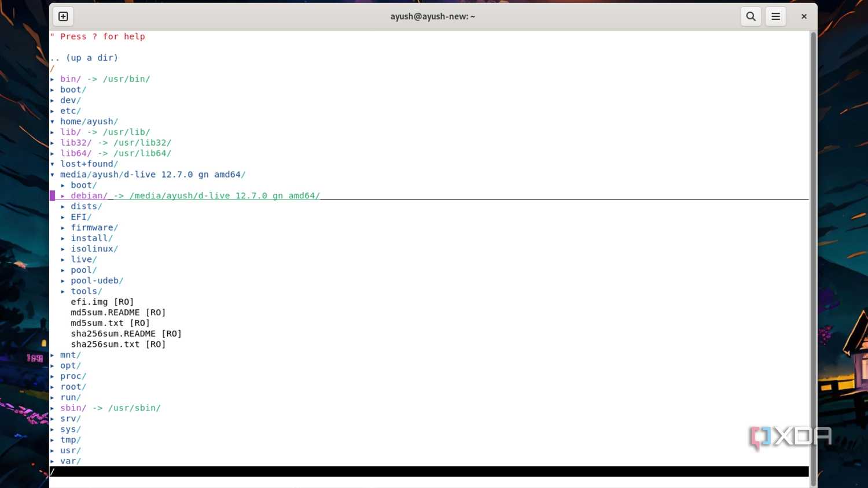Select 'Press ? for help' line
868x488 pixels.
(97, 36)
